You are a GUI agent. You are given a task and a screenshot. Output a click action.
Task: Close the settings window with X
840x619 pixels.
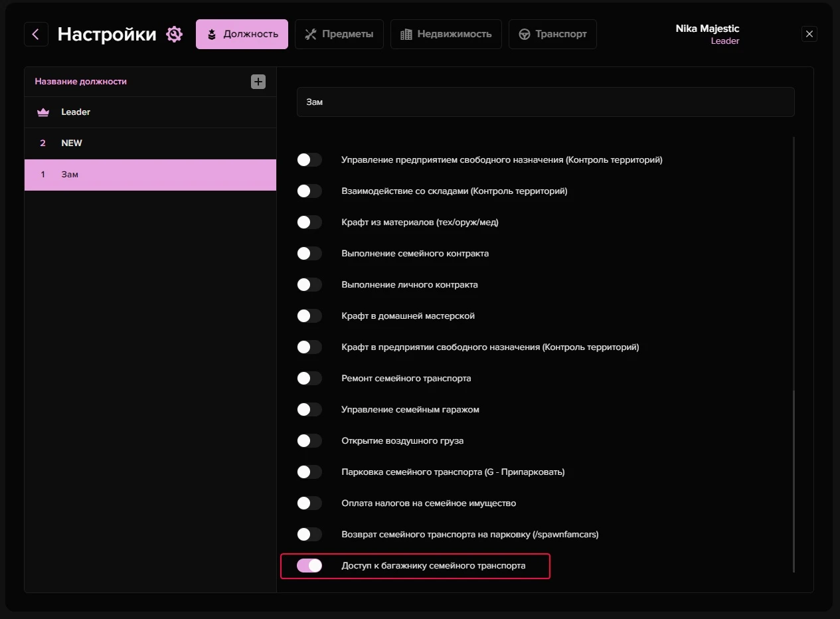click(x=809, y=34)
